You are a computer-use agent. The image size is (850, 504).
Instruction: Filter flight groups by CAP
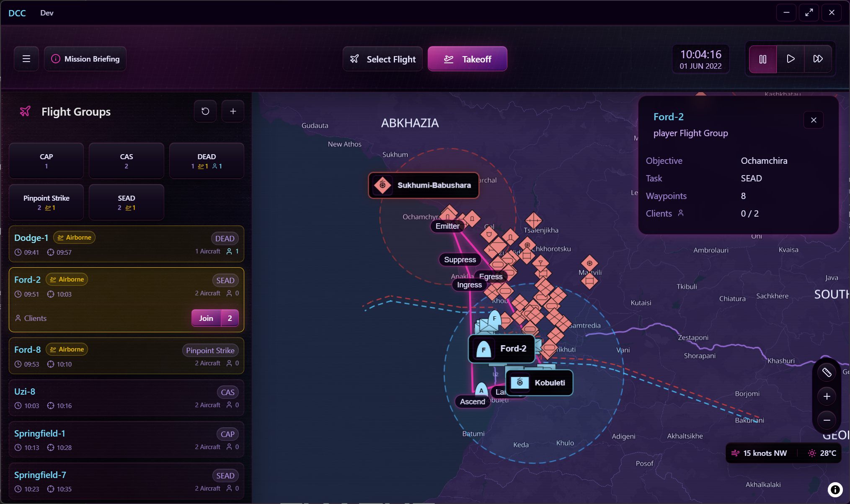pos(47,161)
